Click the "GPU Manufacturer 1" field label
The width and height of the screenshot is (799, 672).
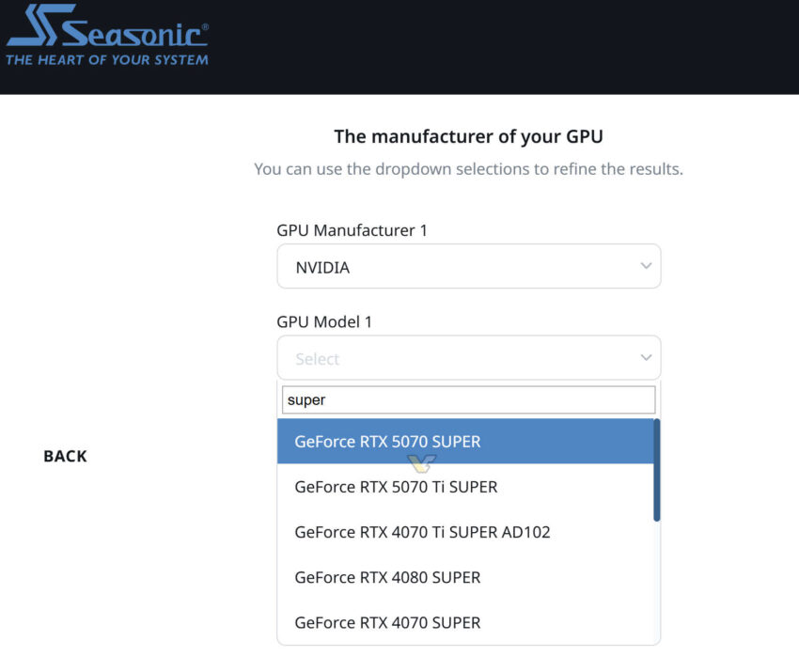coord(352,230)
